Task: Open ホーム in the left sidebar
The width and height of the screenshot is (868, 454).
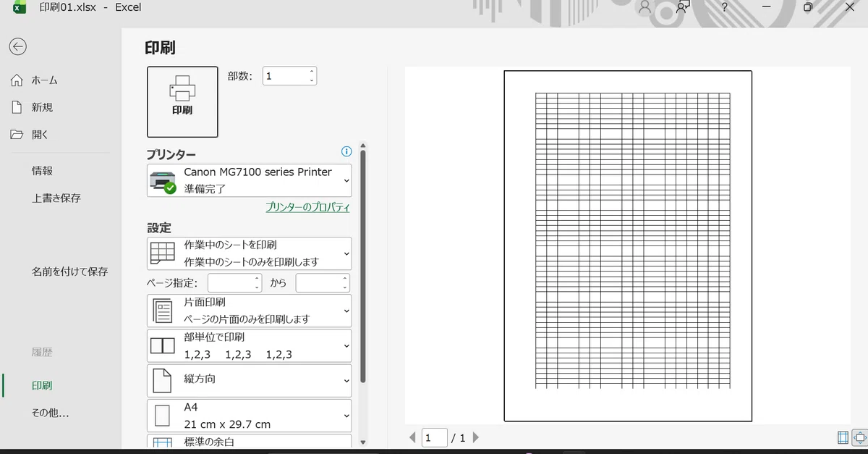Action: tap(44, 80)
